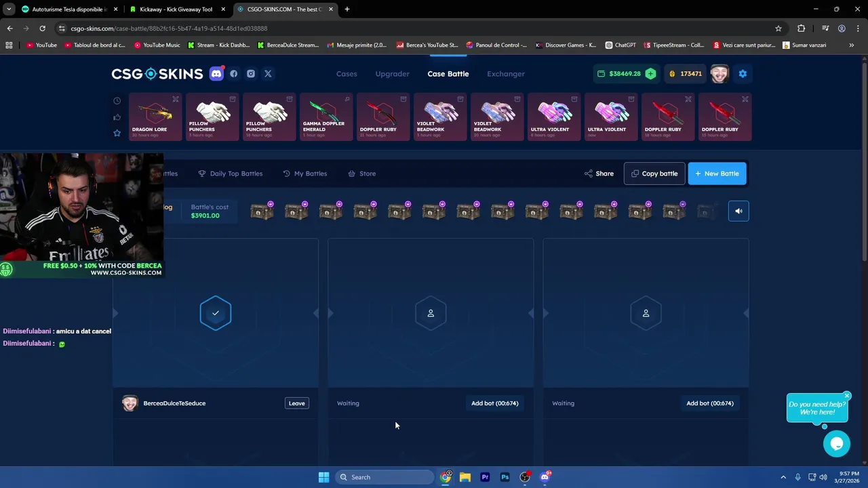Open the Instagram social icon
This screenshot has height=488, width=868.
pos(251,74)
